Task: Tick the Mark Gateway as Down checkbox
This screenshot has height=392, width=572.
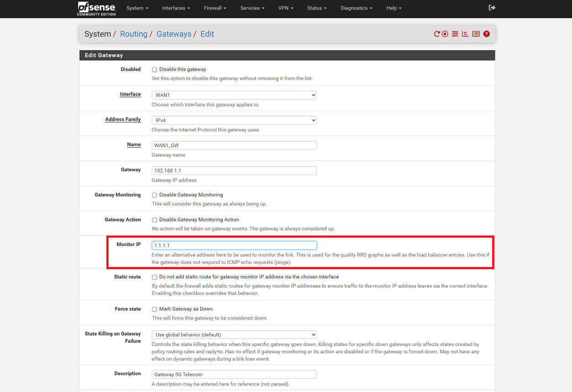Action: [x=154, y=309]
